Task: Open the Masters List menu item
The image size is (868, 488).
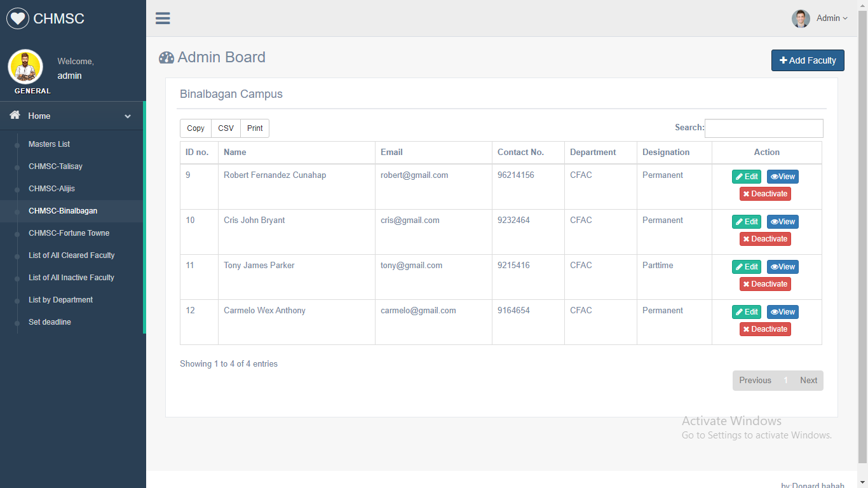Action: [x=48, y=144]
